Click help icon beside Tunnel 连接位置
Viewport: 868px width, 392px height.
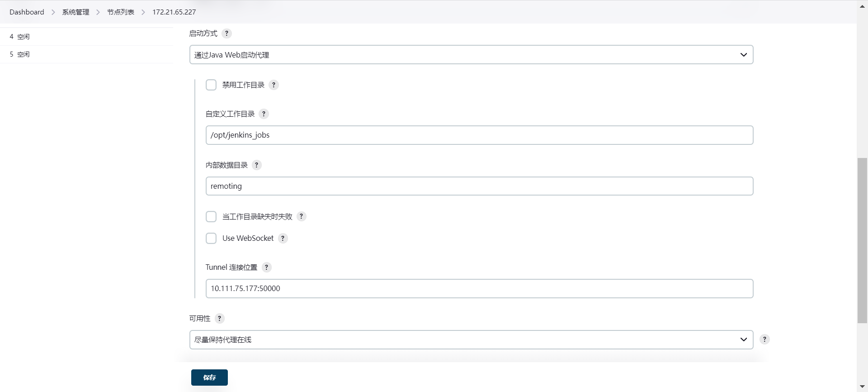[x=266, y=268]
